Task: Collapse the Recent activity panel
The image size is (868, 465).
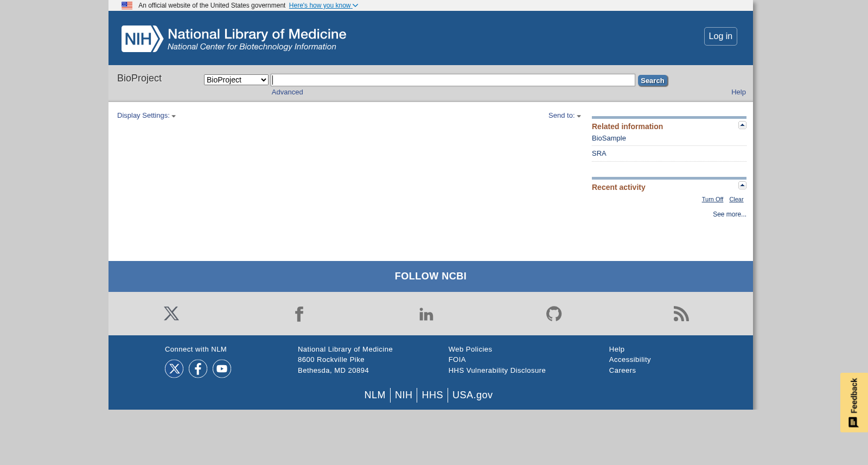Action: [x=742, y=186]
